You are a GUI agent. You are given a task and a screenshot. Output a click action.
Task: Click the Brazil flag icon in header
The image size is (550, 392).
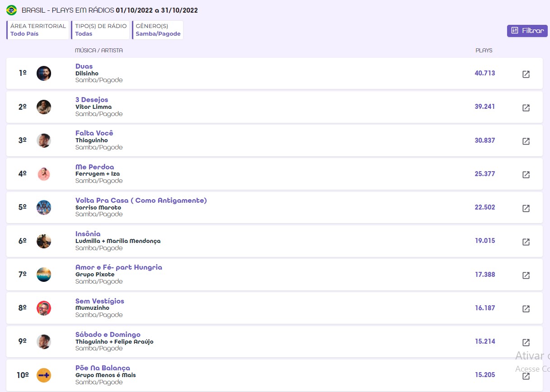12,10
